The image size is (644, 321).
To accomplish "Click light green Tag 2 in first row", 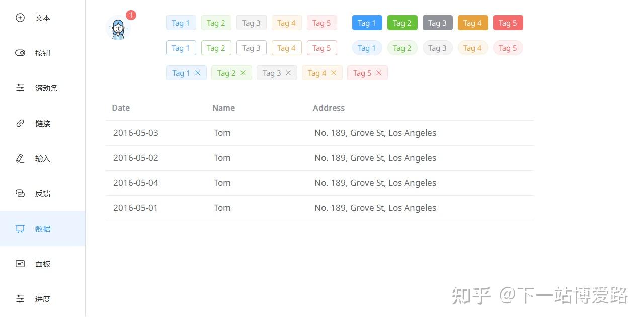I will pos(216,23).
